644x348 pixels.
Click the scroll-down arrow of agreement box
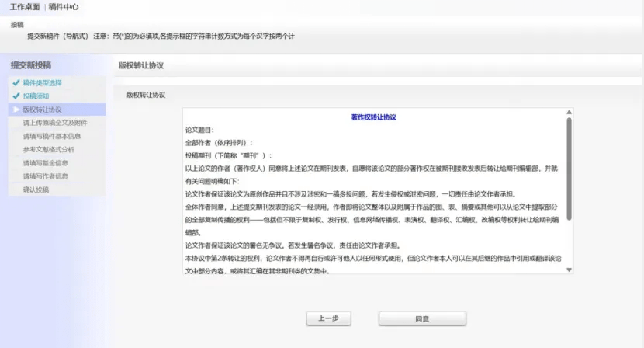point(569,270)
